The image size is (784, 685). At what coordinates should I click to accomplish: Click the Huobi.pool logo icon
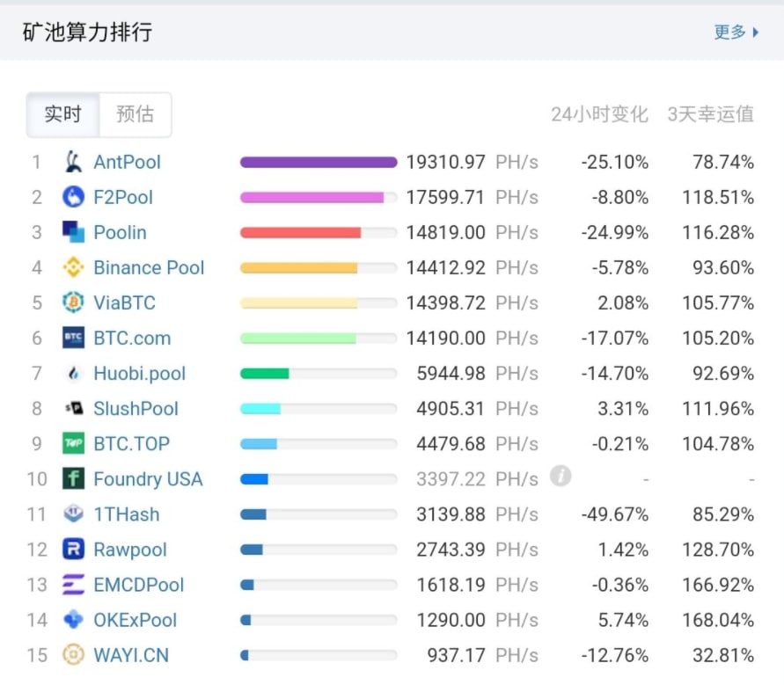point(74,373)
